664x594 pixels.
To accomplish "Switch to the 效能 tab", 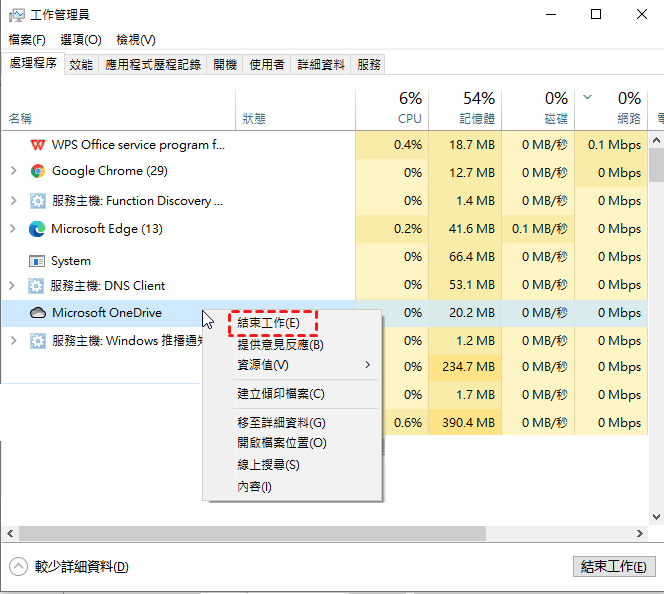I will click(81, 65).
